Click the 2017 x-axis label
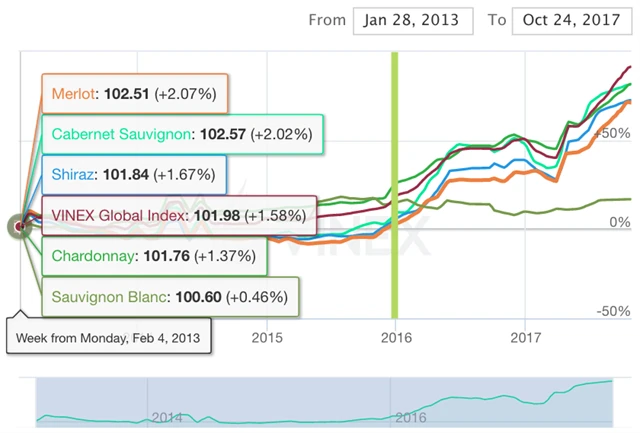 click(x=525, y=336)
